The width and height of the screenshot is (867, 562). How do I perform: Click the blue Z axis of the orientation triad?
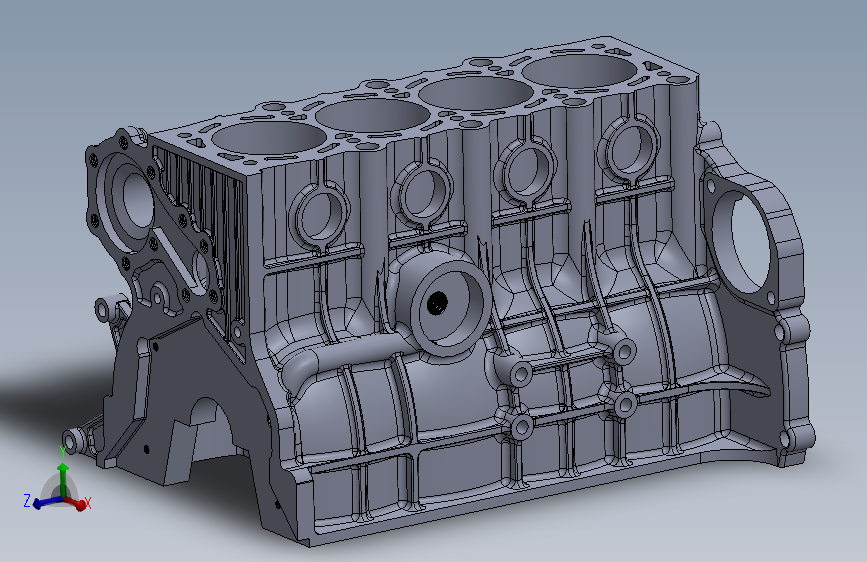click(48, 502)
